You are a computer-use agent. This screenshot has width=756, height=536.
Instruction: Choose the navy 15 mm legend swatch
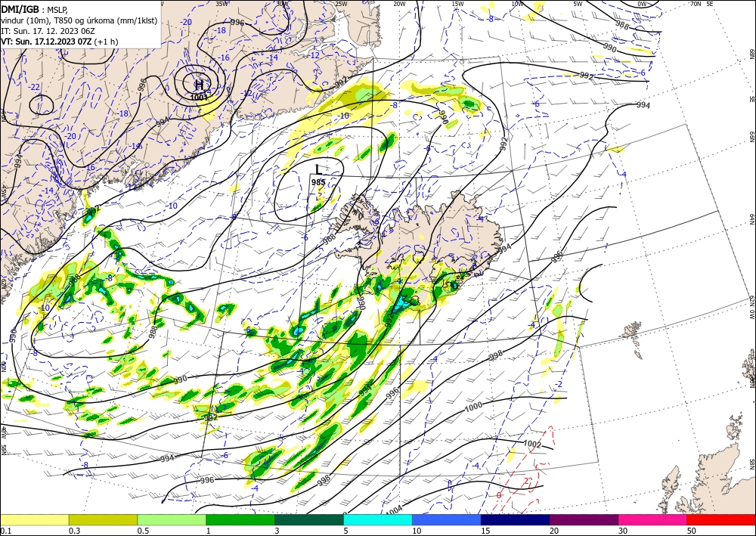point(515,519)
